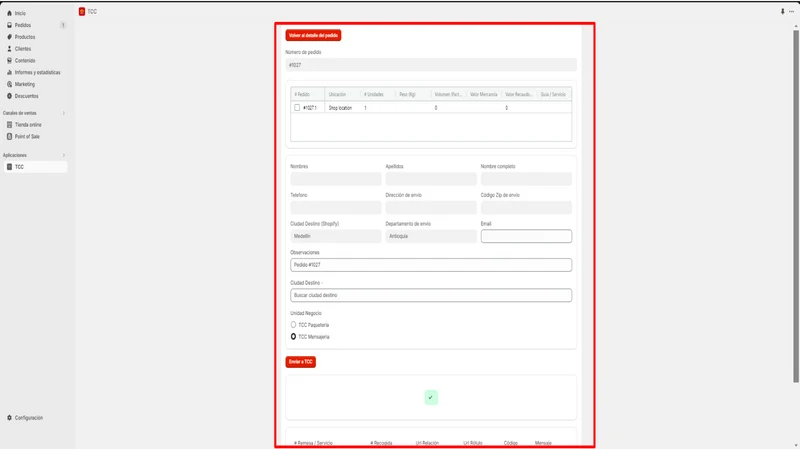
Task: Expand the Canales de ventas chevron
Action: coord(64,113)
